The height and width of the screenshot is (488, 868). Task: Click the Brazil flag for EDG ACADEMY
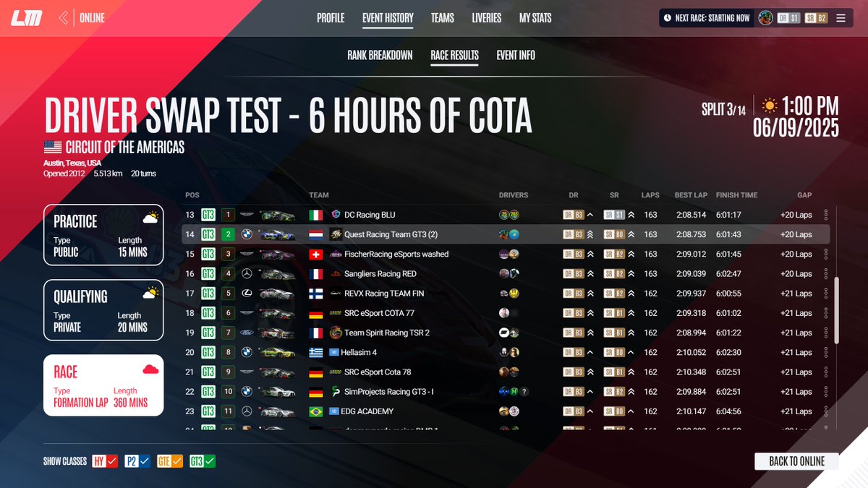(x=316, y=411)
